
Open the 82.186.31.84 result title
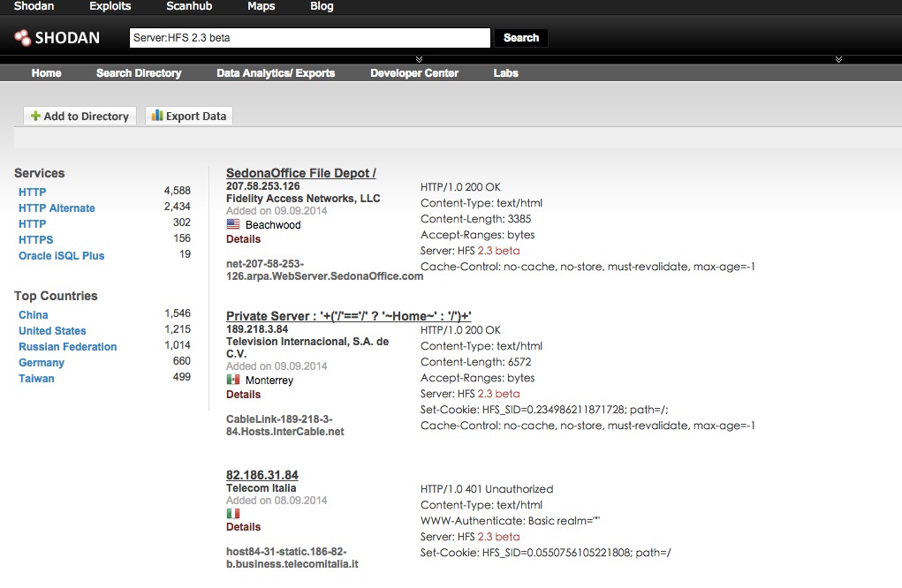262,475
